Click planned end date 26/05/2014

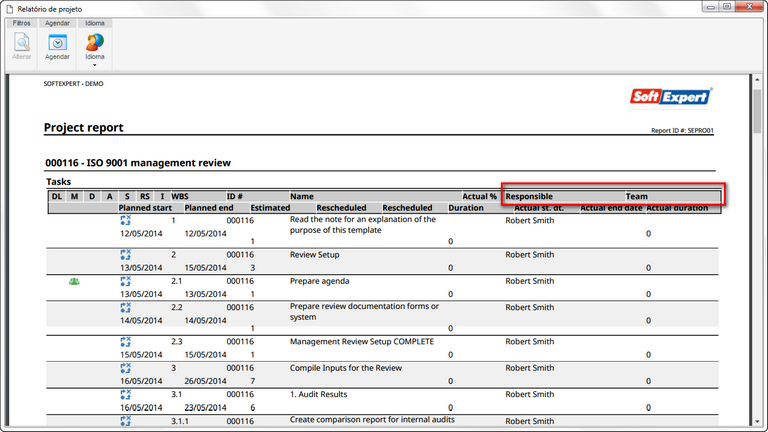(205, 381)
